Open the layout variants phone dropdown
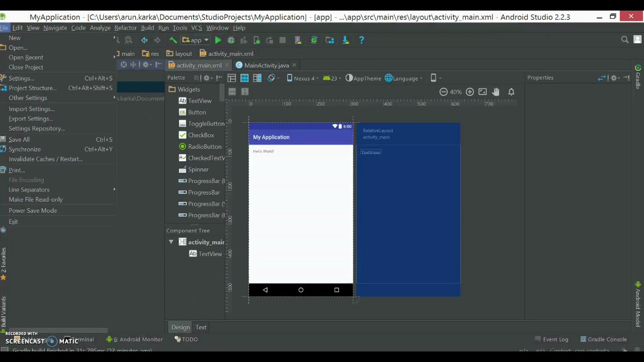Screen dimensions: 644x362 click(x=436, y=78)
